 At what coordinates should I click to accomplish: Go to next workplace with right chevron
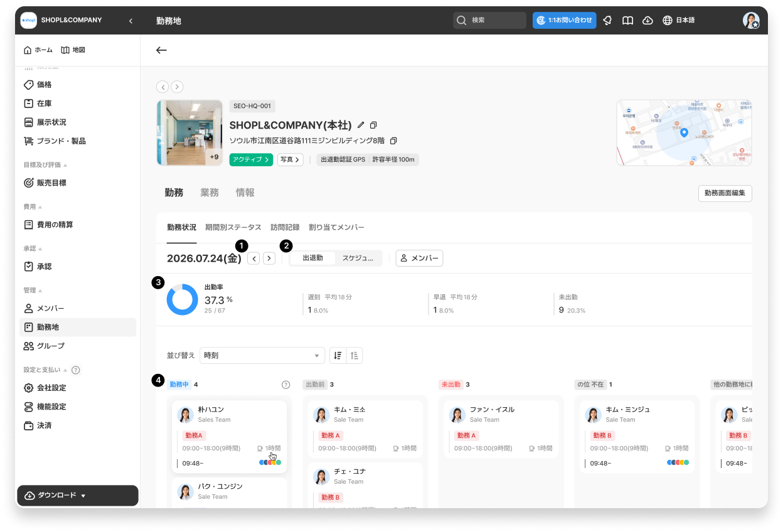click(177, 87)
